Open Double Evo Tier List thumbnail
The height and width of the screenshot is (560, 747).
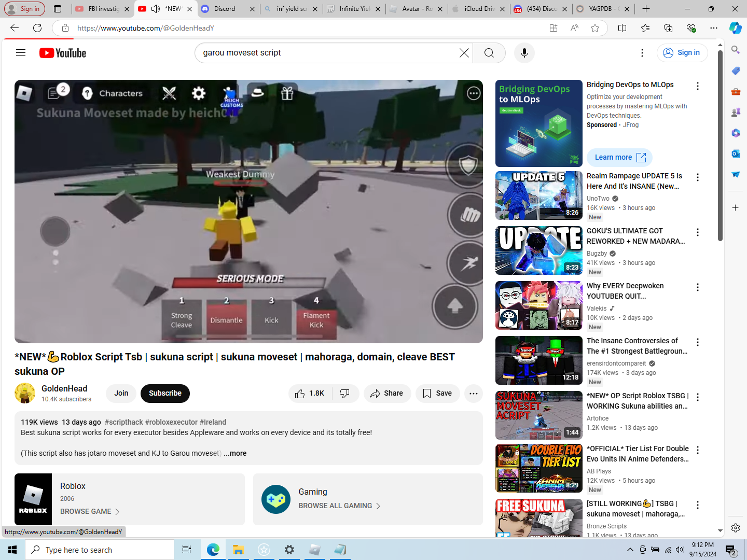tap(539, 468)
